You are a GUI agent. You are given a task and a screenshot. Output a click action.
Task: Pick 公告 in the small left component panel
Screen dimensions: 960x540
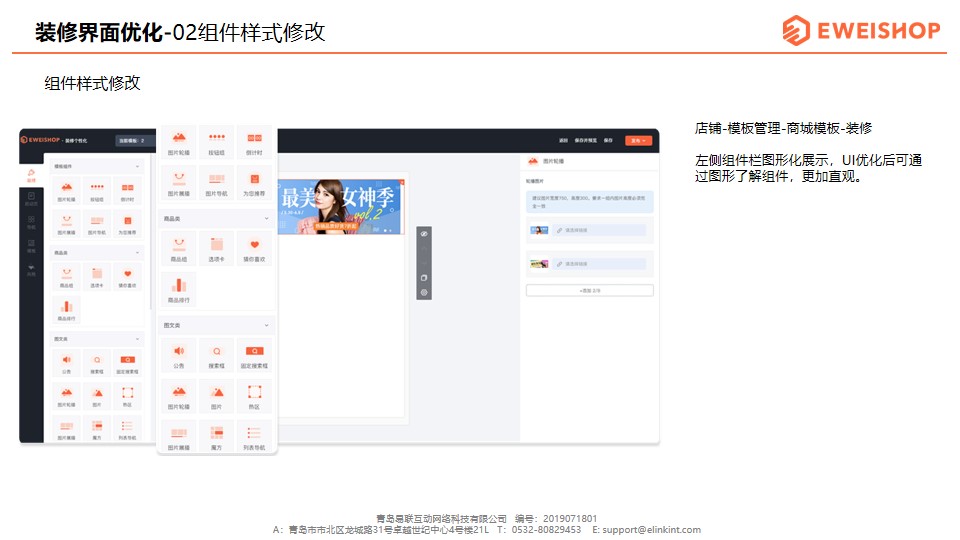tap(67, 364)
